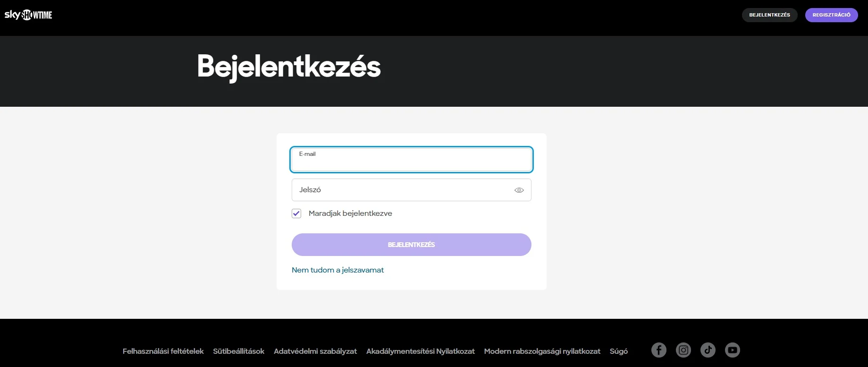Click the purple Regisztráció button

pyautogui.click(x=831, y=15)
